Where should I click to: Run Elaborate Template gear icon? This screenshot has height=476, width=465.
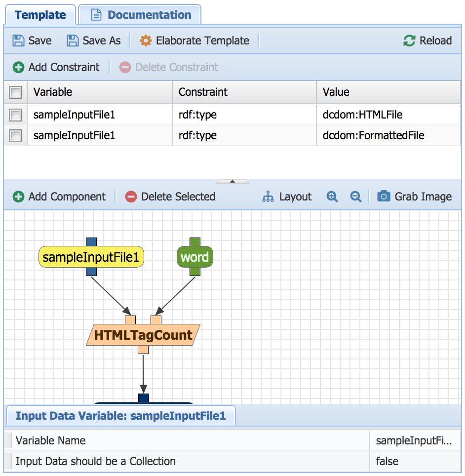(146, 40)
